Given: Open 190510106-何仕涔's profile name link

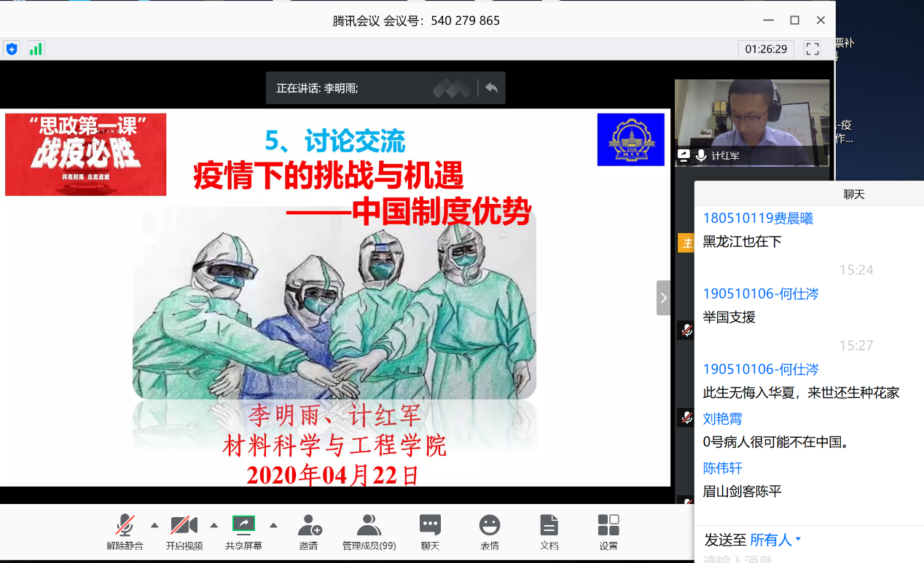Looking at the screenshot, I should [760, 294].
